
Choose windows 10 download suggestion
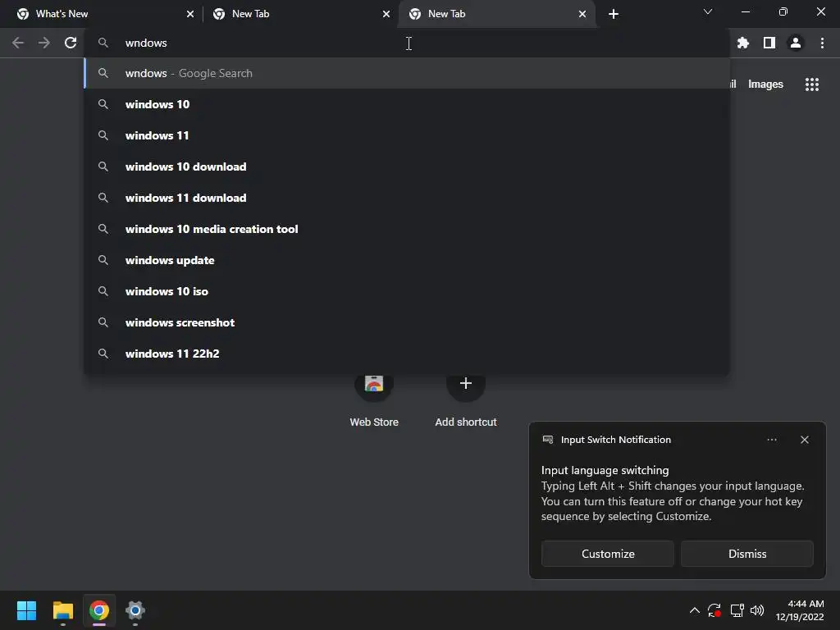(x=407, y=167)
